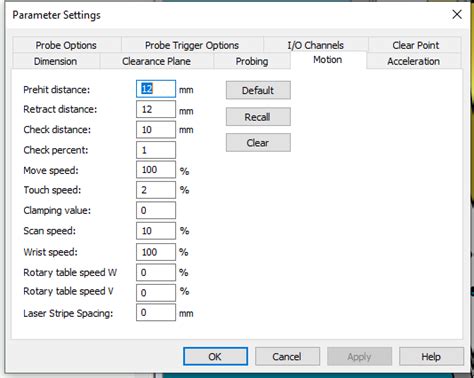The height and width of the screenshot is (378, 474).
Task: Select the I/O Channels tab
Action: pyautogui.click(x=315, y=45)
